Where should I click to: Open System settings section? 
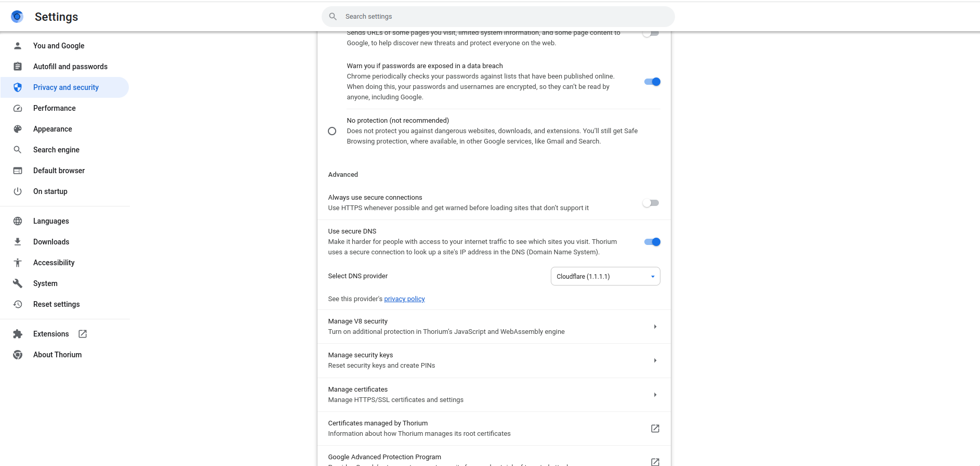coord(64,283)
